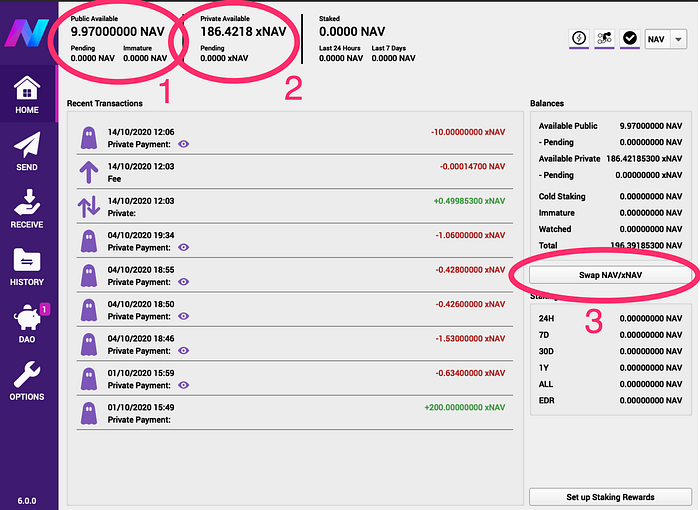Select the -1.06000000 xNAV amount

point(470,235)
